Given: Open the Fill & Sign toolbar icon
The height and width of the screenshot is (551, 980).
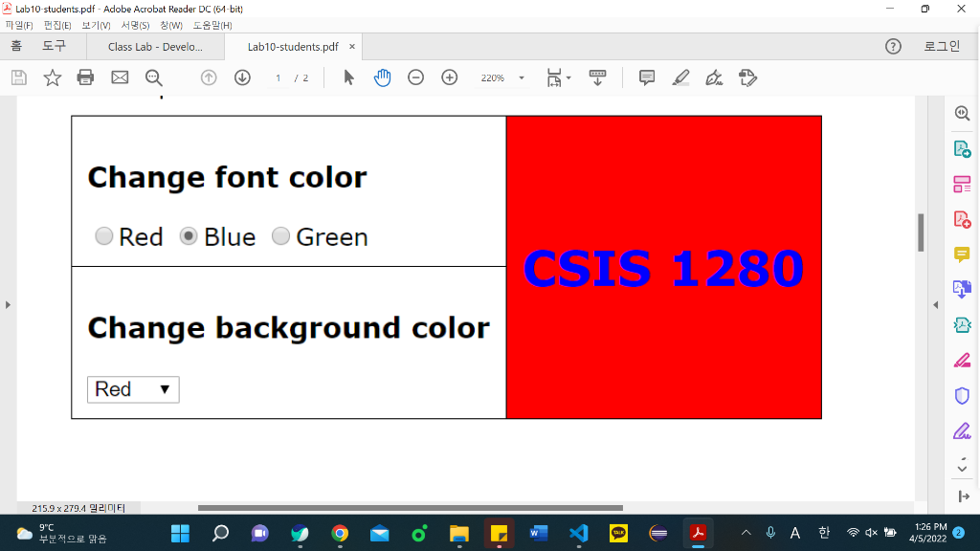Looking at the screenshot, I should pos(713,77).
